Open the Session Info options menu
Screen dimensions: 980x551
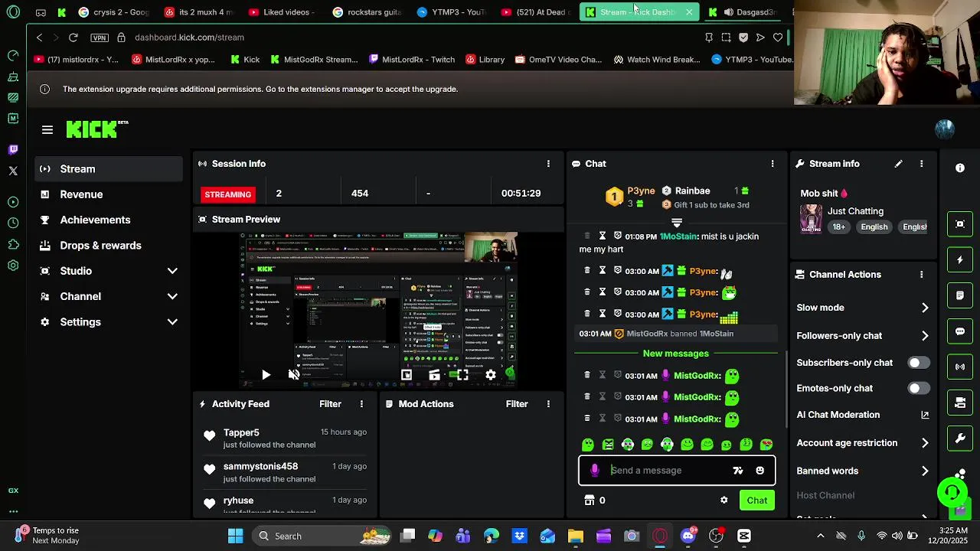[x=548, y=164]
